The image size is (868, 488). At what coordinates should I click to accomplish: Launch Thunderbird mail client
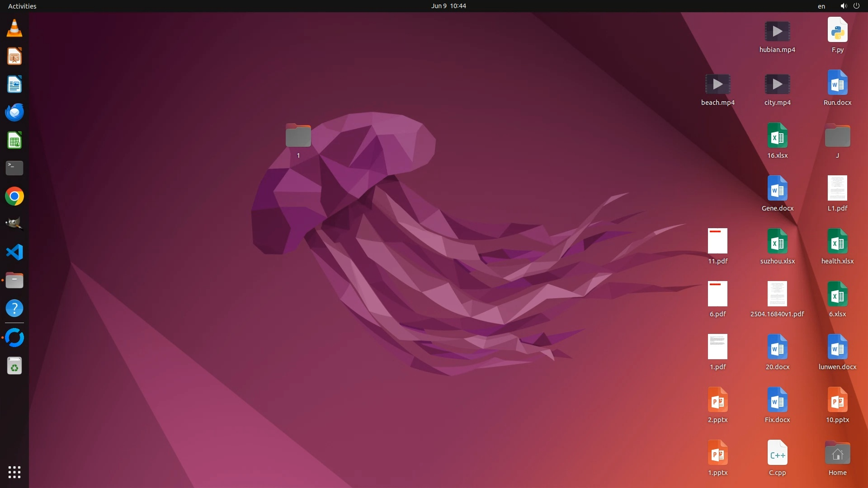tap(14, 113)
